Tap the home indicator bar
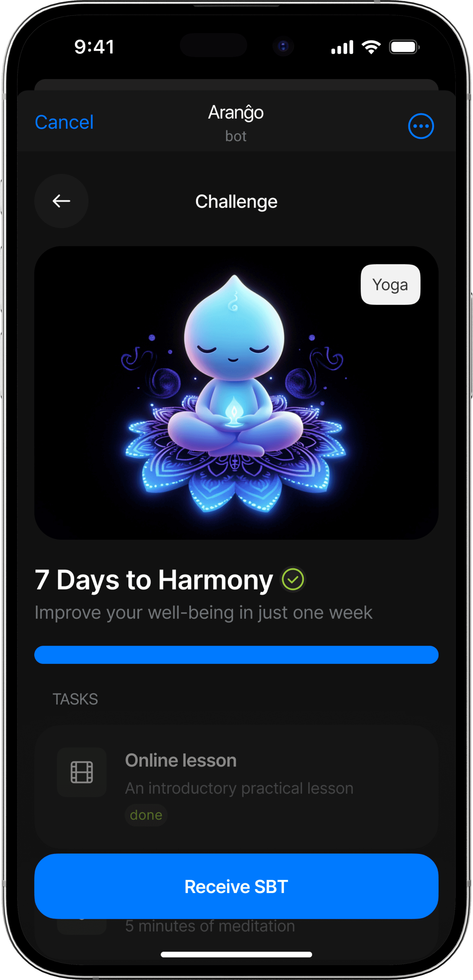 [x=236, y=954]
